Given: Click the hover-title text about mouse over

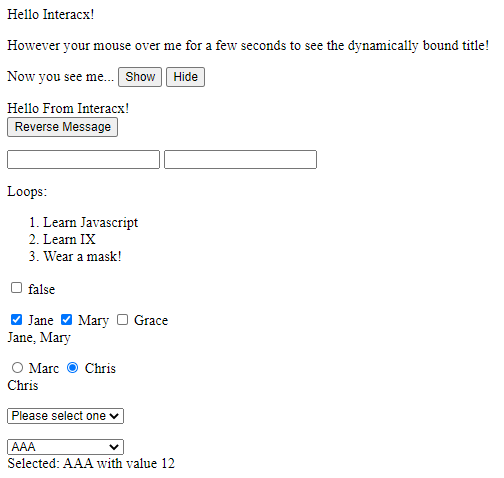Looking at the screenshot, I should [x=248, y=46].
